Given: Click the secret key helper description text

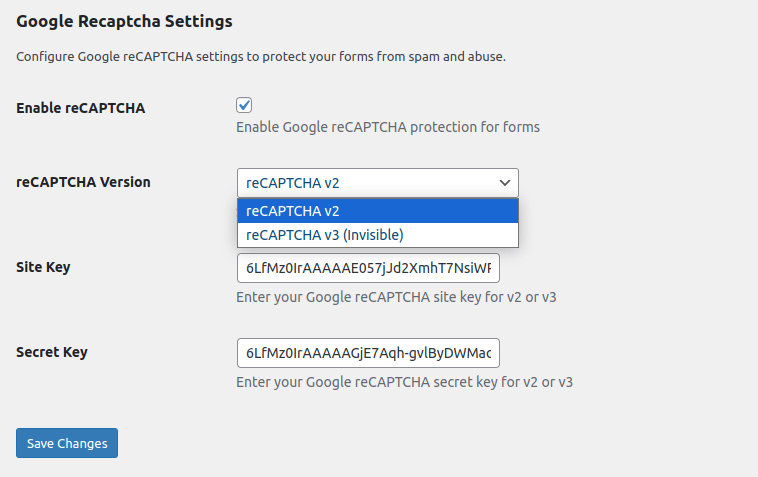Looking at the screenshot, I should 404,382.
